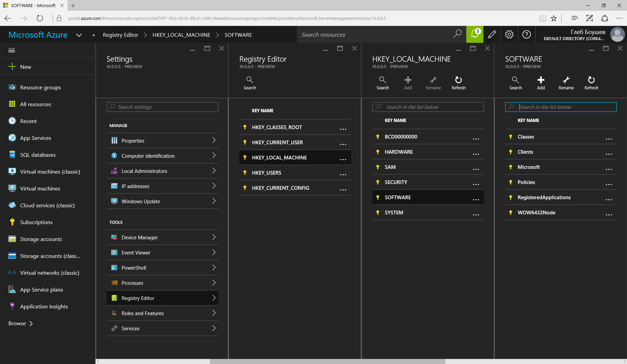Open Computer identification settings
This screenshot has height=364, width=627.
click(162, 156)
